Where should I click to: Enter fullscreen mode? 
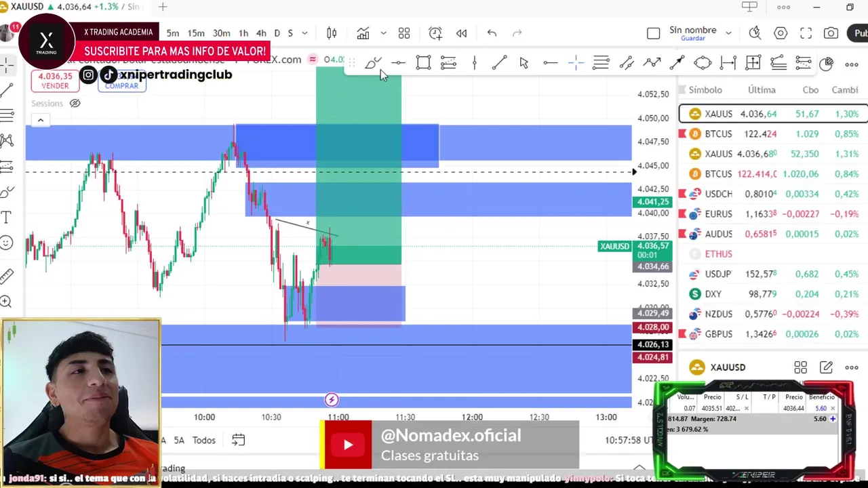point(806,33)
